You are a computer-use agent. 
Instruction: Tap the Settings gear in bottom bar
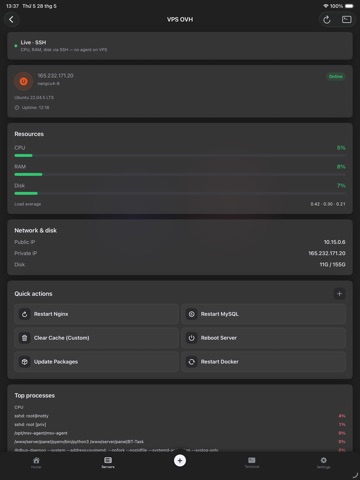coord(323,460)
